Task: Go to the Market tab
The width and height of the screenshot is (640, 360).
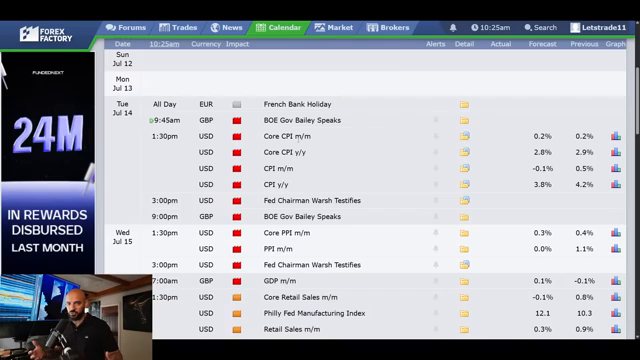Action: click(333, 28)
